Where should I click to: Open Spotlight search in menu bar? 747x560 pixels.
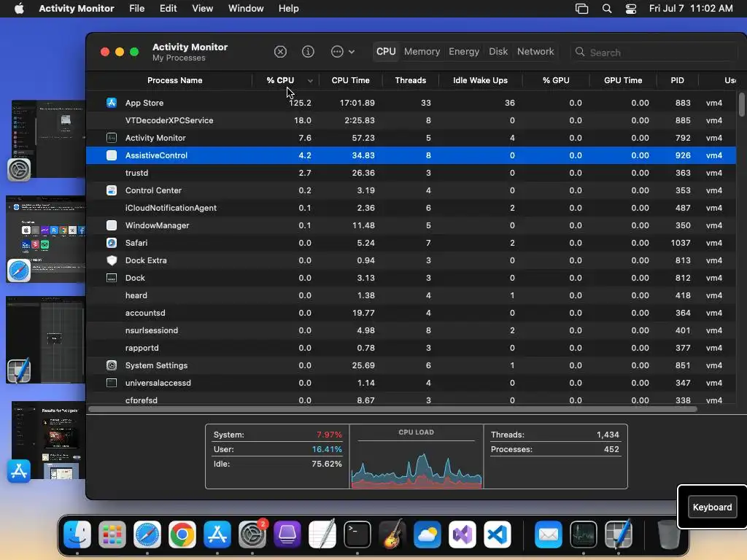click(x=607, y=9)
